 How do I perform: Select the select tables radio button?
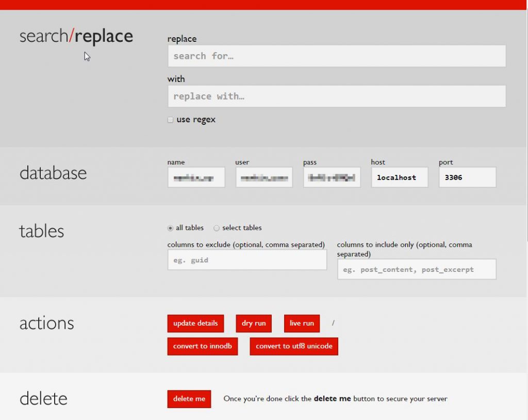pos(217,228)
